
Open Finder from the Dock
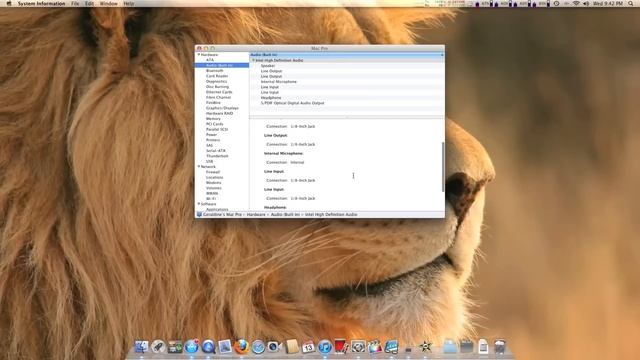pos(141,347)
